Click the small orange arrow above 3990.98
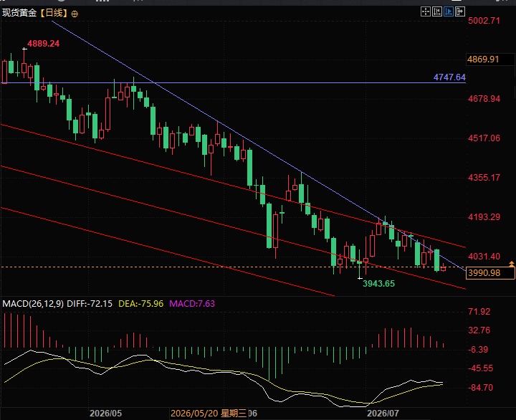This screenshot has height=420, width=516. pos(512,264)
